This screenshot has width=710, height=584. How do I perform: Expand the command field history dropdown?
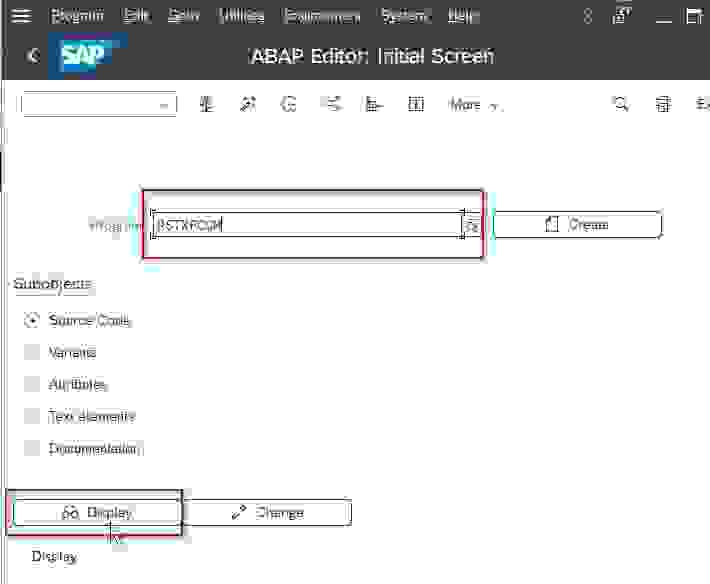(x=164, y=105)
